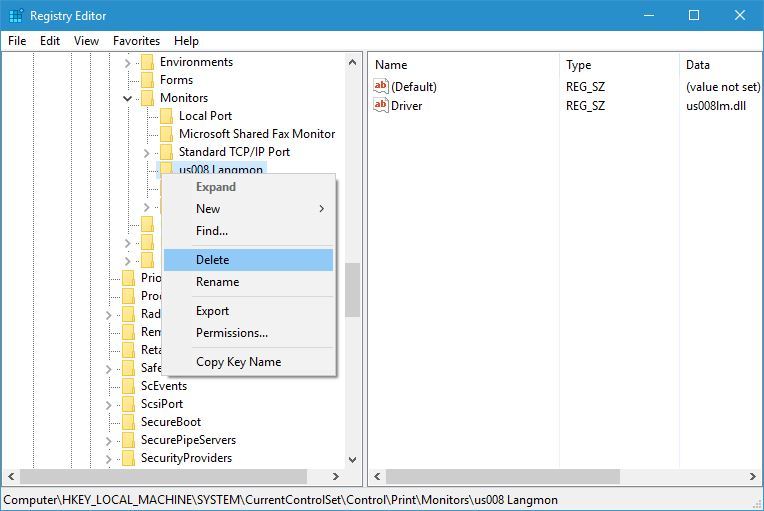
Task: Choose Find... from the context menu
Action: point(248,230)
